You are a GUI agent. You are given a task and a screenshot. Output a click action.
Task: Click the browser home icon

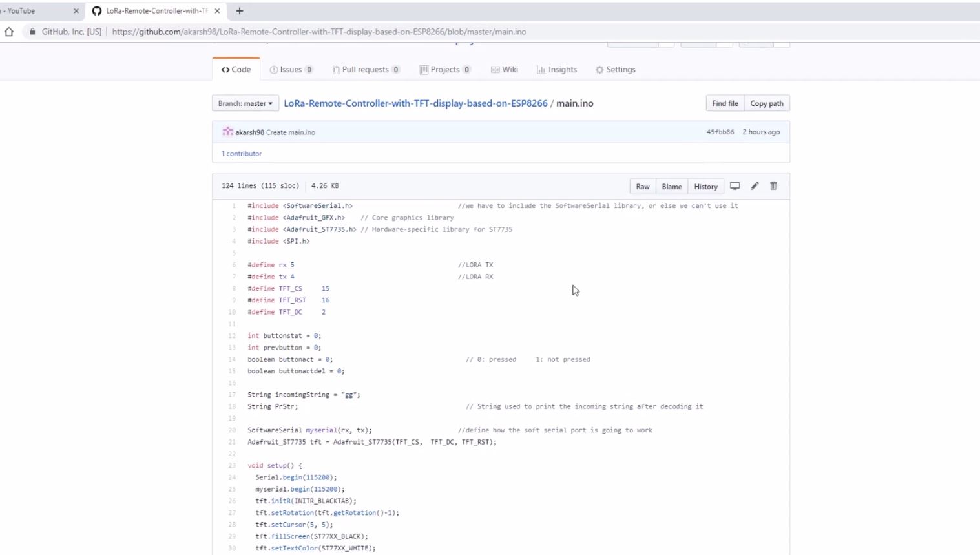(9, 31)
